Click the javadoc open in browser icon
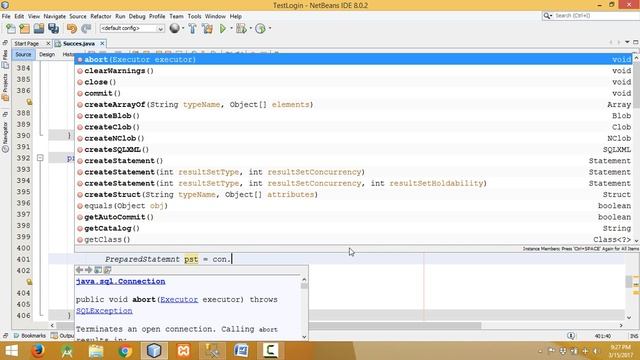 [x=98, y=270]
